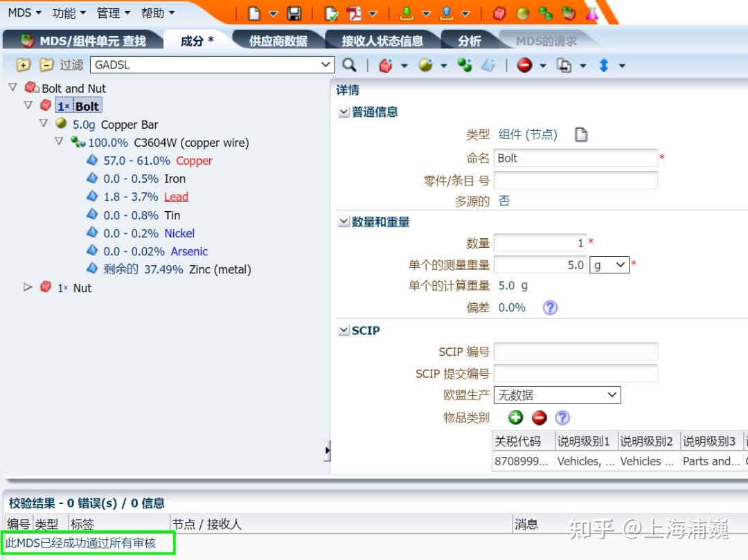This screenshot has height=560, width=748.
Task: Click the Copper substance link
Action: click(194, 160)
